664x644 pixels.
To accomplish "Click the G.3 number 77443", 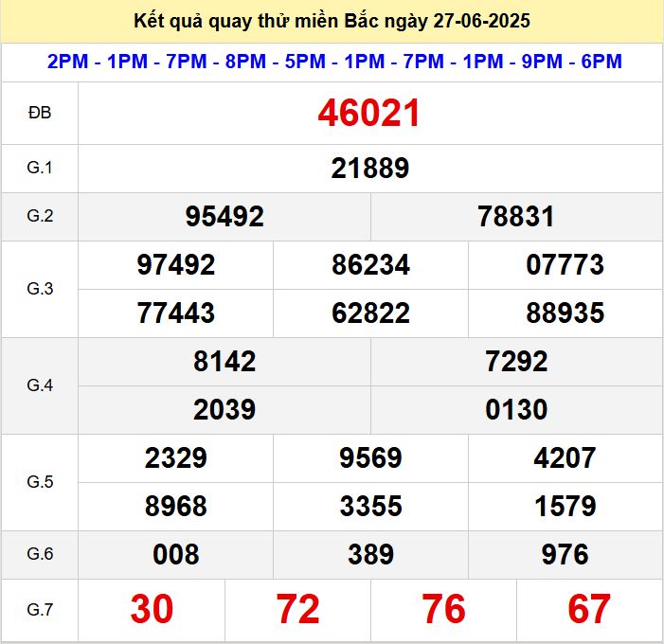I will pos(176,313).
